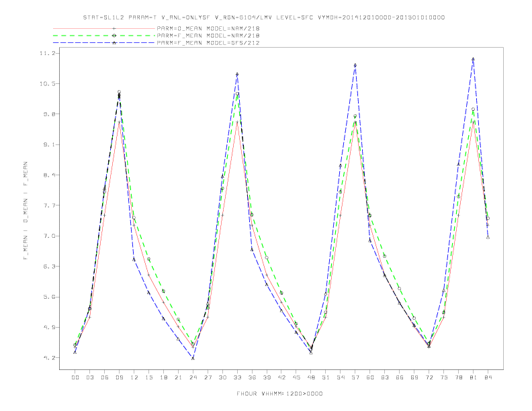Click y-axis tick value 8.4

[48, 175]
